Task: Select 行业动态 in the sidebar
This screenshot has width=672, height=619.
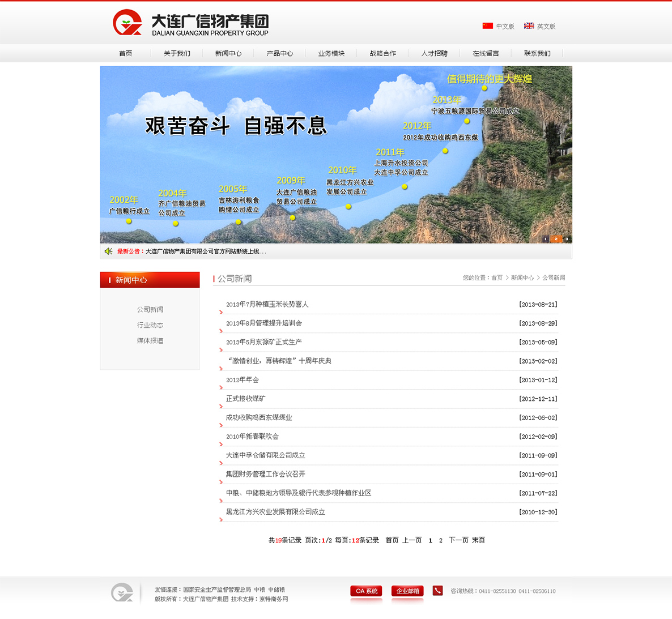Action: [x=150, y=325]
